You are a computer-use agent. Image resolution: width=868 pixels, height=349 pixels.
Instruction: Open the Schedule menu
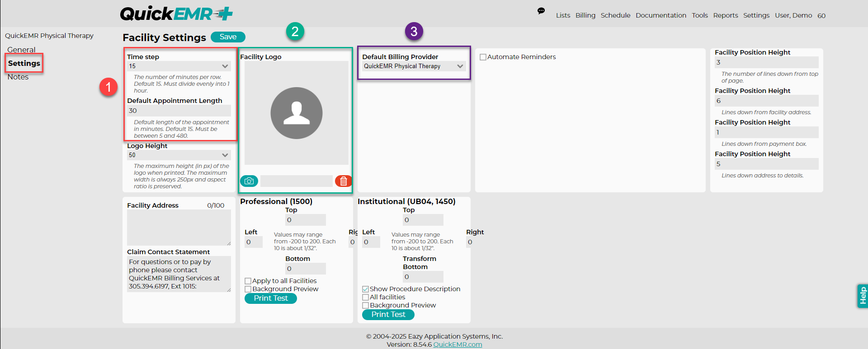[615, 15]
